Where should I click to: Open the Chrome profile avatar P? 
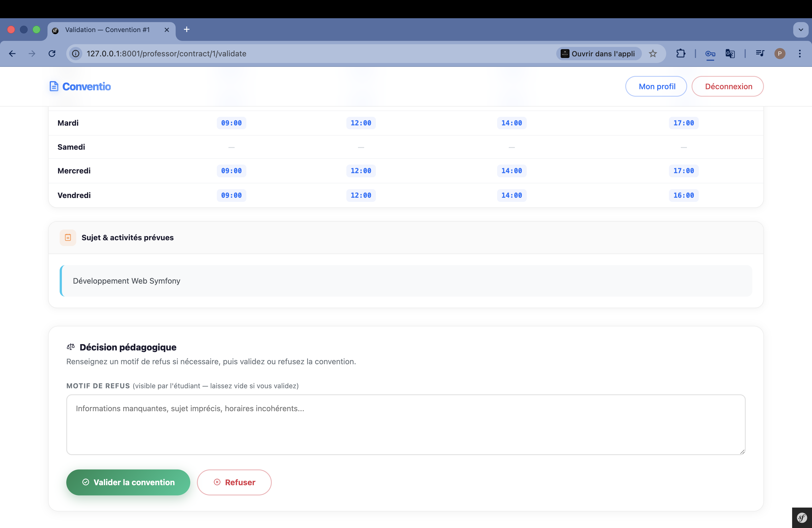(x=780, y=54)
